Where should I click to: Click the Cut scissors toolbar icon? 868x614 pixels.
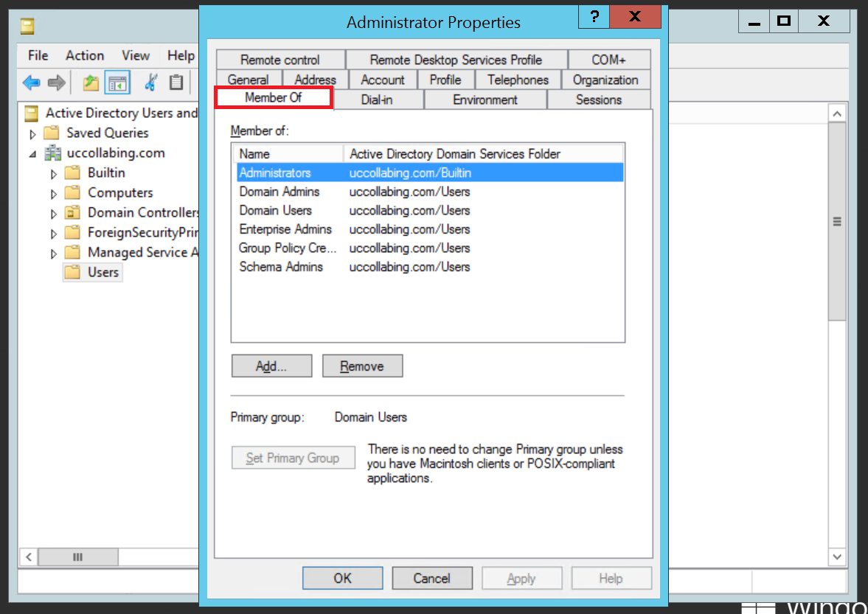click(x=150, y=83)
